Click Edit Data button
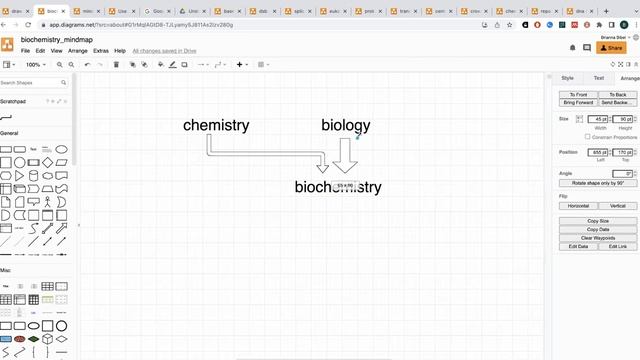Image resolution: width=640 pixels, height=360 pixels. (x=578, y=247)
